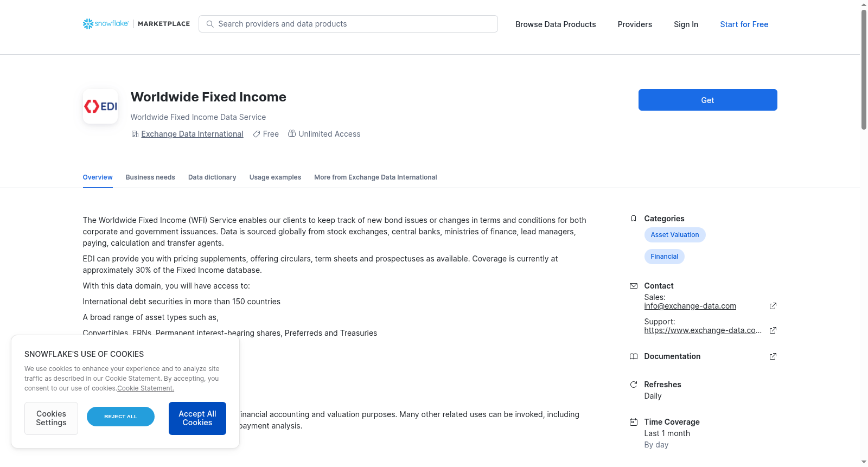Click the scrollbar up arrow
Image resolution: width=868 pixels, height=467 pixels.
point(864,4)
